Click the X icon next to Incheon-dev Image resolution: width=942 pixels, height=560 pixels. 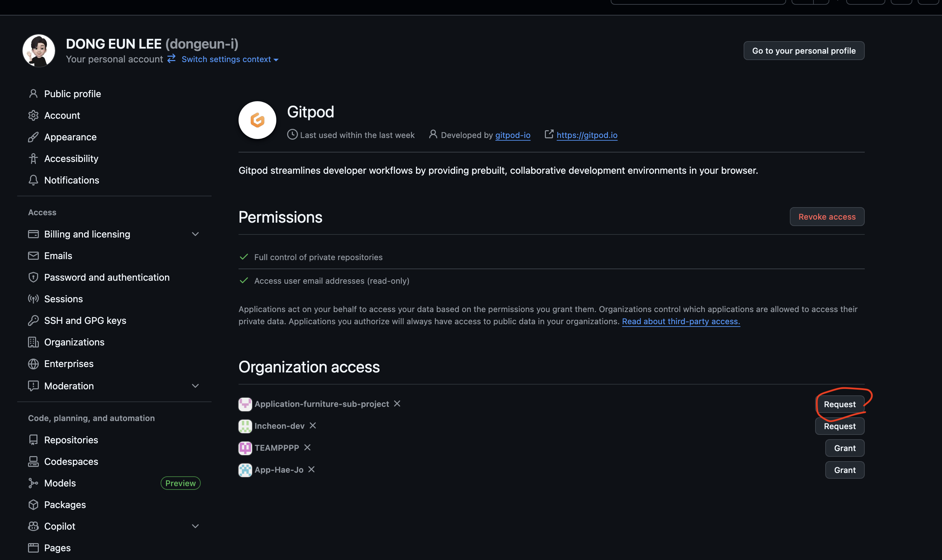point(313,425)
